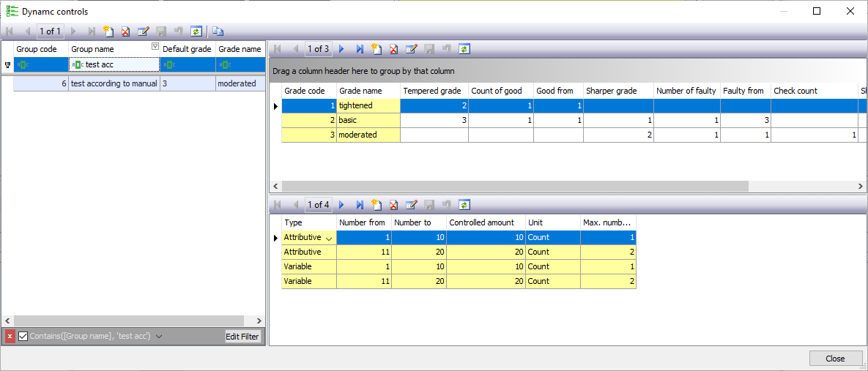868x371 pixels.
Task: Save icon in groups toolbar
Action: pos(161,31)
